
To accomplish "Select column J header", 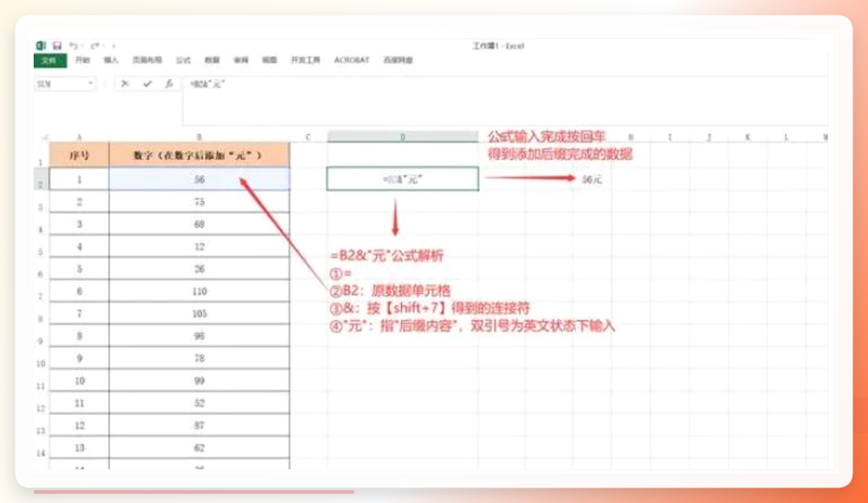I will 709,136.
